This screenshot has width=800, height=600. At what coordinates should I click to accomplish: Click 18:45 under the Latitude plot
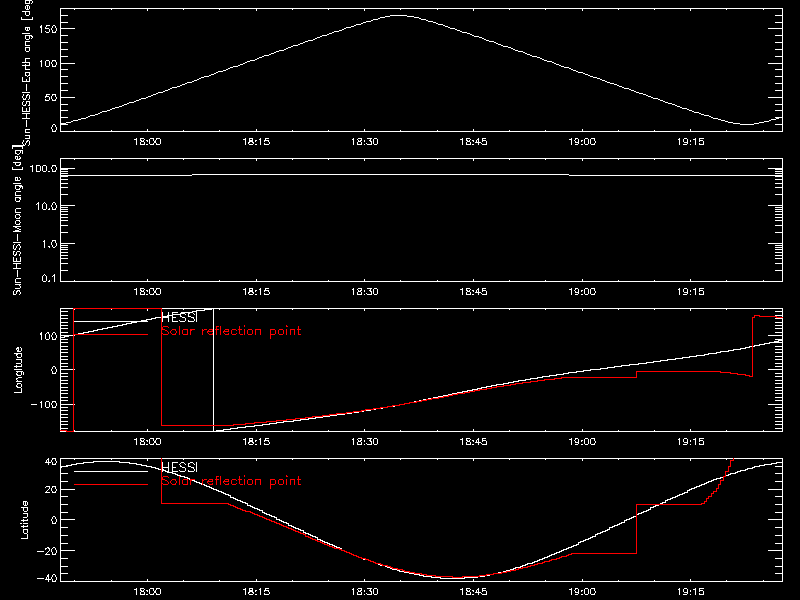coord(473,592)
